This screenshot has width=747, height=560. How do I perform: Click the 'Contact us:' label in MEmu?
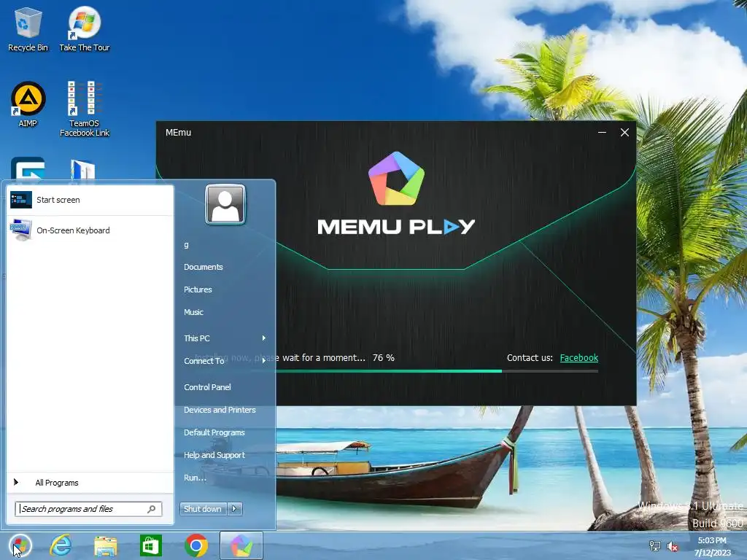coord(530,357)
